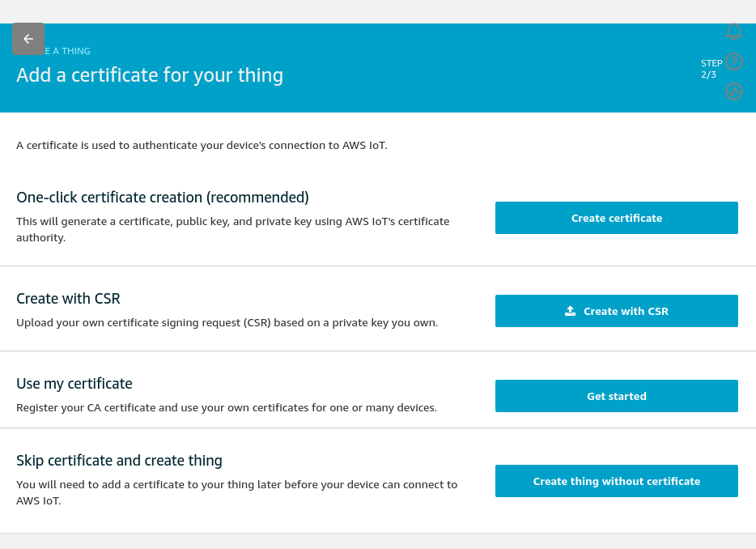Click the description mentioning AWS IoT's certificate authority
The width and height of the screenshot is (756, 549).
tap(233, 230)
